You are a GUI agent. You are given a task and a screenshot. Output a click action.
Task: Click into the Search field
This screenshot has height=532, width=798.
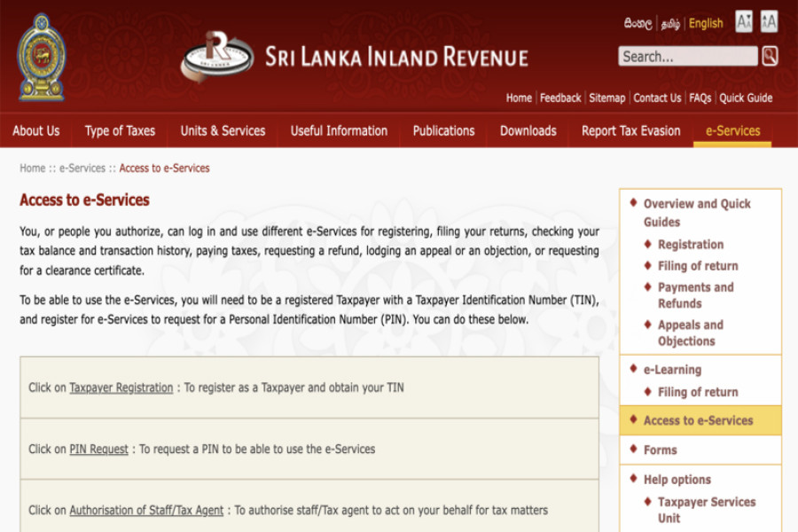coord(687,56)
